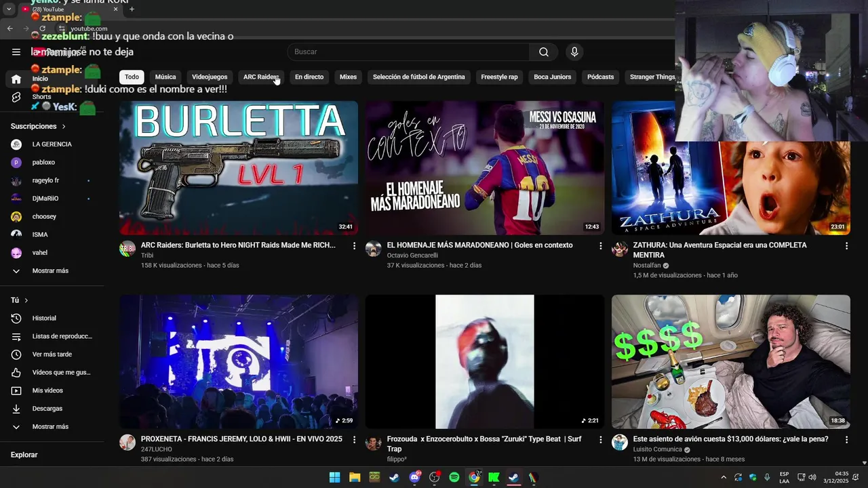Open Kick app from the taskbar
This screenshot has height=488, width=868.
(x=494, y=477)
